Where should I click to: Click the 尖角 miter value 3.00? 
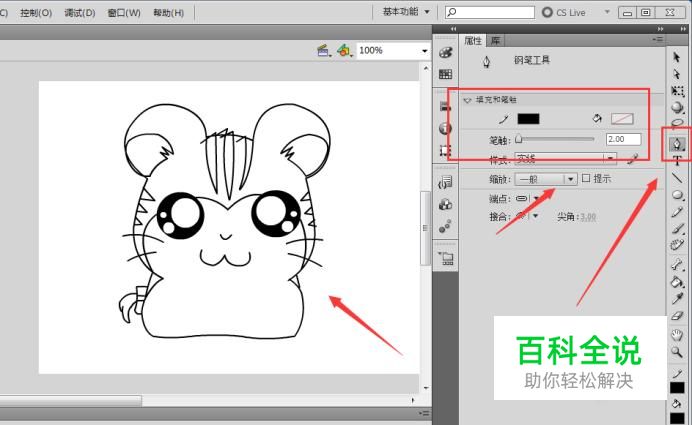click(x=588, y=217)
